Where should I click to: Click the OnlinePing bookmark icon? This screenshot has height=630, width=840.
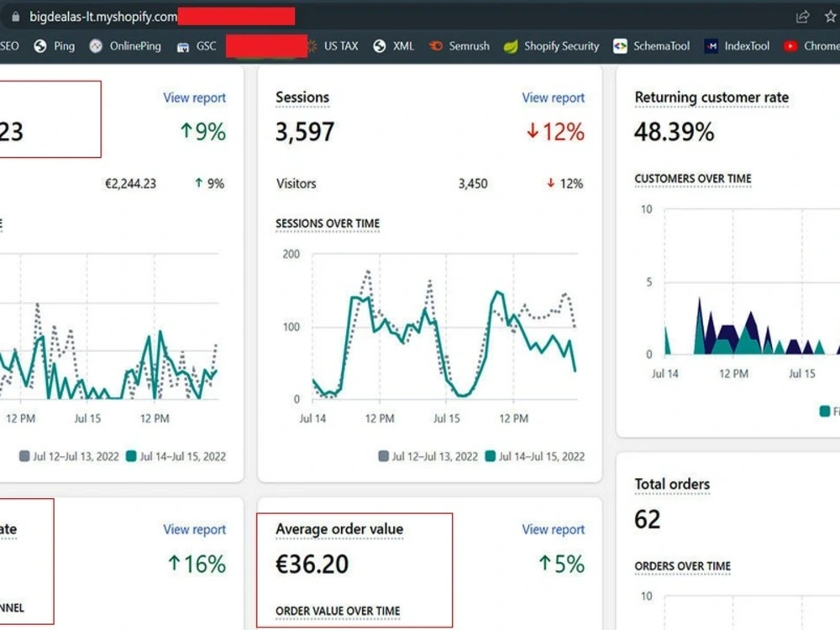click(96, 46)
